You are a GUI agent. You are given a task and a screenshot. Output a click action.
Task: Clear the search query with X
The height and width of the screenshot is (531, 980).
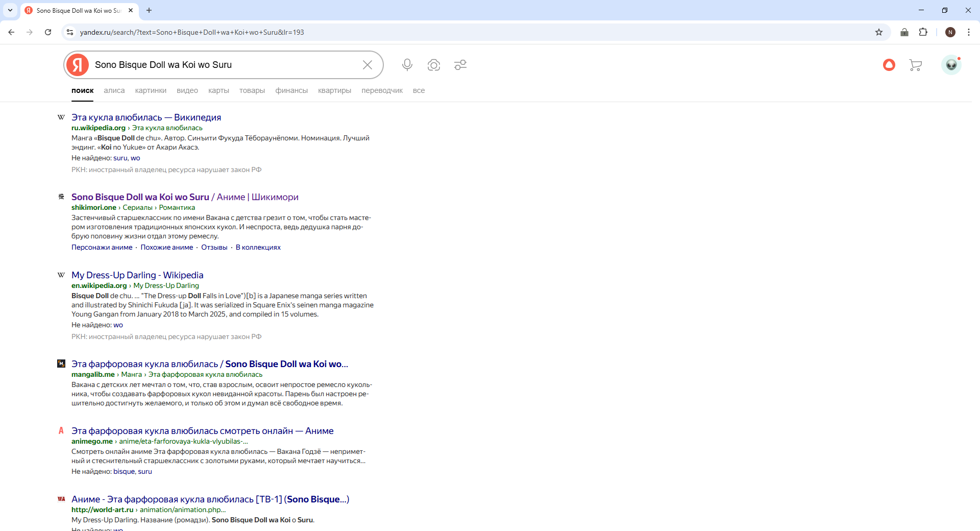point(367,65)
